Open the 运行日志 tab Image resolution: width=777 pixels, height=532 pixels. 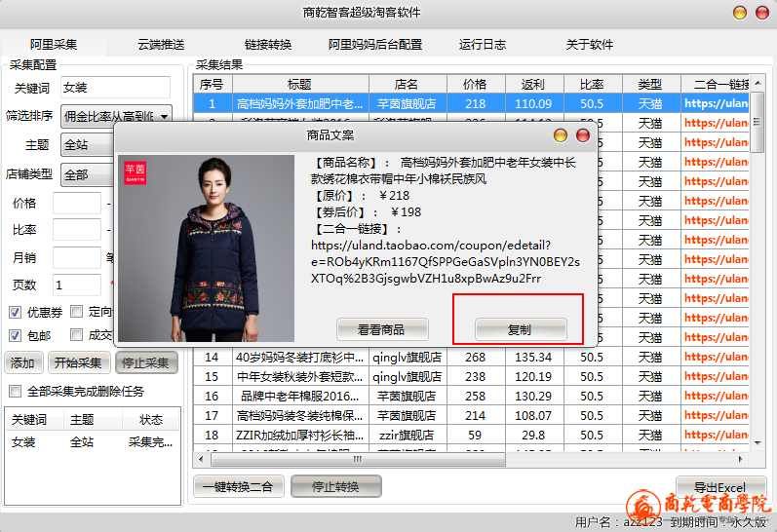click(x=483, y=45)
